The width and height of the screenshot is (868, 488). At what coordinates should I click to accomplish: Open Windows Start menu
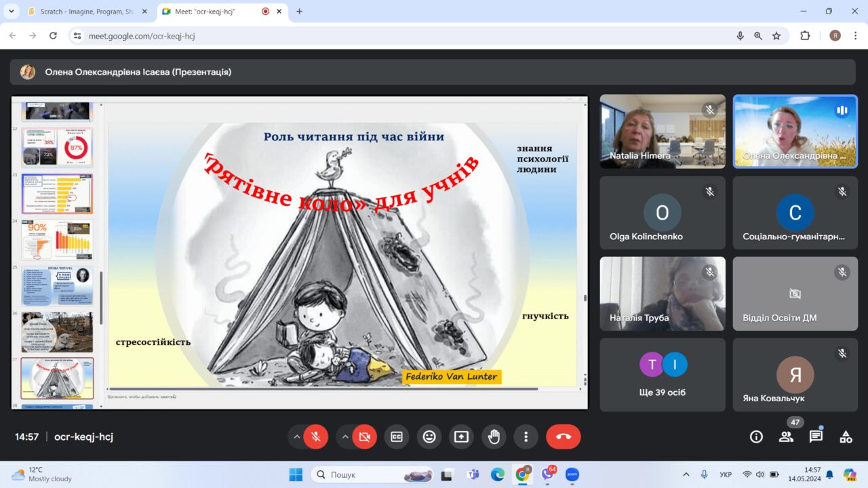click(x=295, y=474)
